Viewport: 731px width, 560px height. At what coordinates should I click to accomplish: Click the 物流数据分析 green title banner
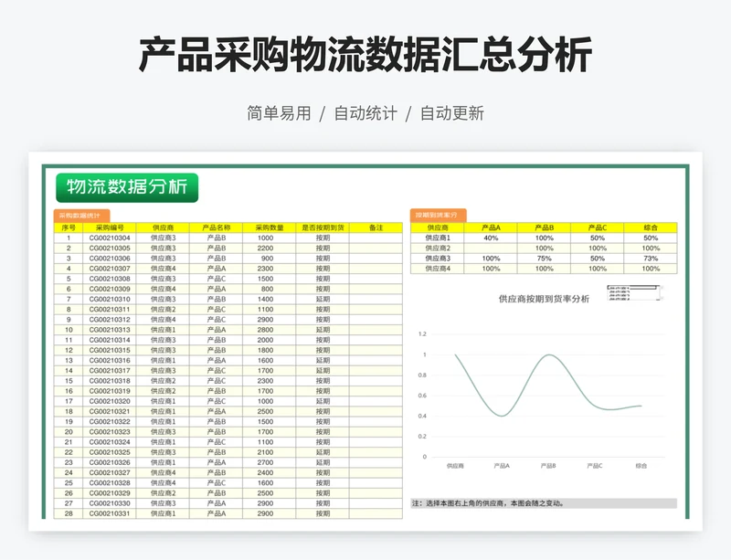pyautogui.click(x=126, y=187)
